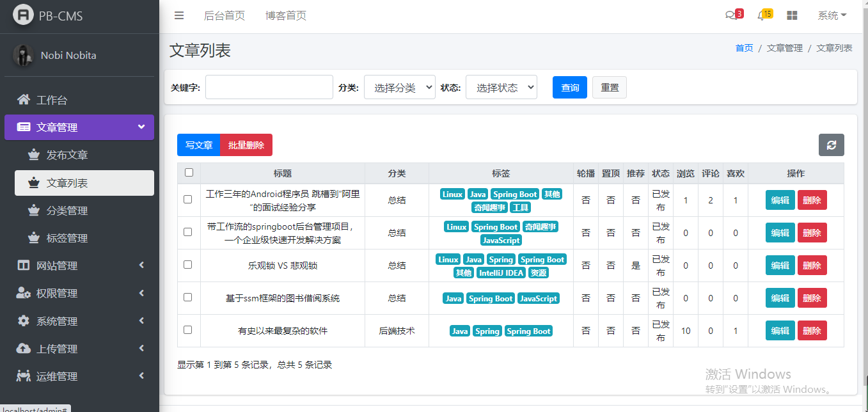The image size is (868, 412).
Task: Expand the 权限管理 menu chevron
Action: (x=141, y=293)
